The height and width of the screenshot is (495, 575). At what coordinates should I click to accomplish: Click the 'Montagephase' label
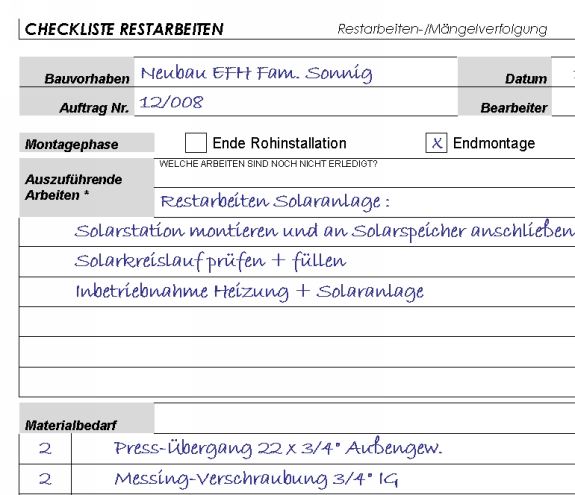click(72, 144)
